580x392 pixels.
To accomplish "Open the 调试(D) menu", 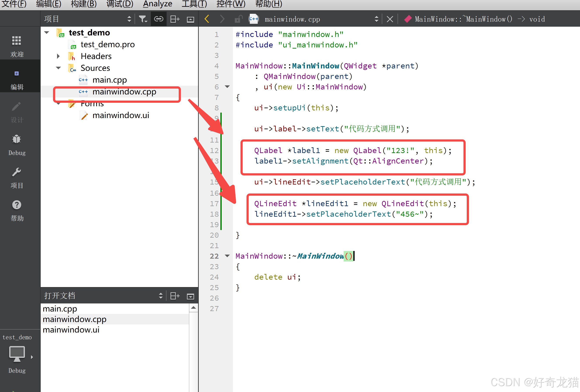I will coord(120,4).
